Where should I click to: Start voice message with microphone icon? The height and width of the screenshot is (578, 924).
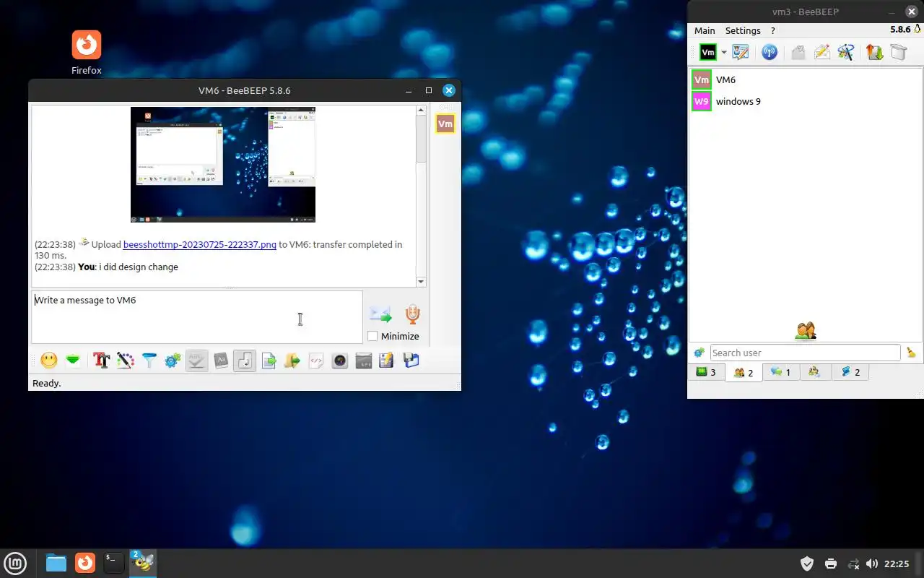tap(412, 314)
